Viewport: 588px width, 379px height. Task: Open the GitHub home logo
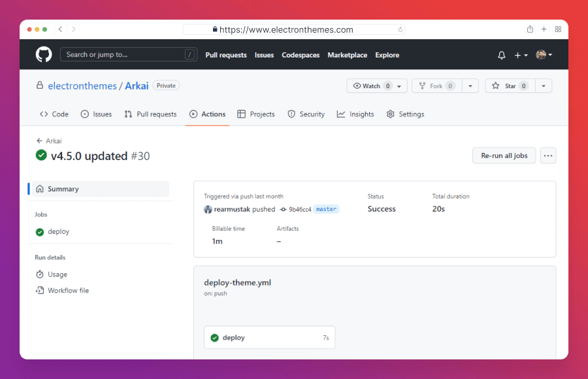click(x=44, y=55)
